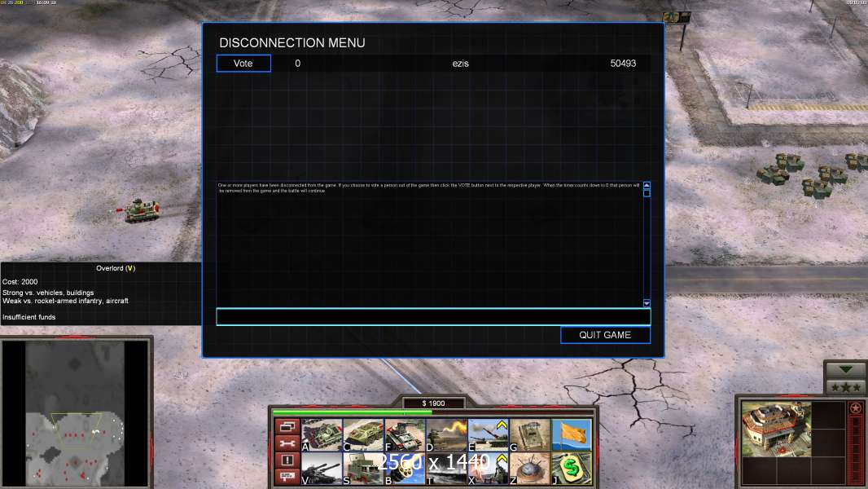Click the Overlord tooltip title
The image size is (868, 489).
pyautogui.click(x=116, y=268)
